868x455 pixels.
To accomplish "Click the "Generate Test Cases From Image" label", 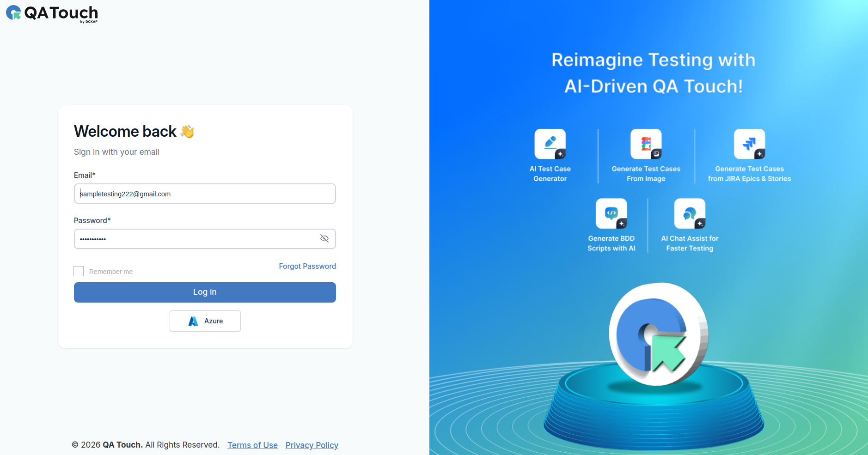I will click(646, 174).
